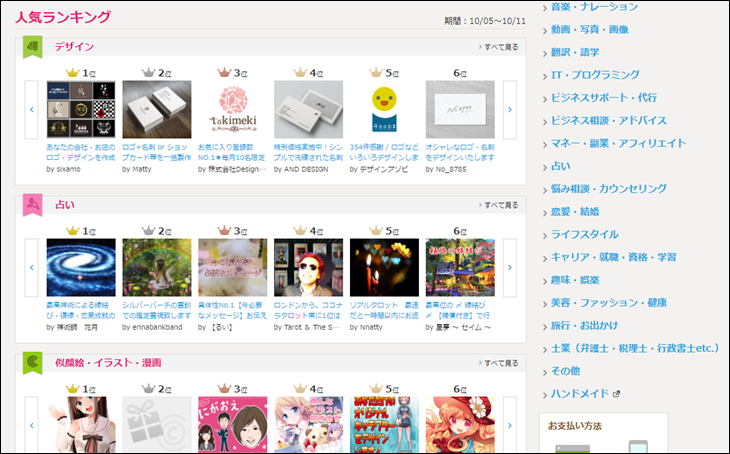Open sixamo logo design thumbnail ranked 1st
Screen dimensions: 730x454
point(81,109)
